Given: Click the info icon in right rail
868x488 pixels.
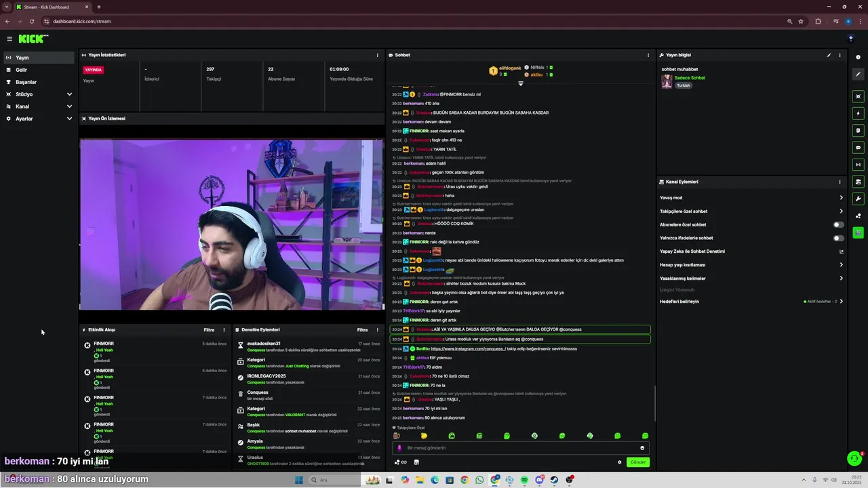Looking at the screenshot, I should pos(858,57).
